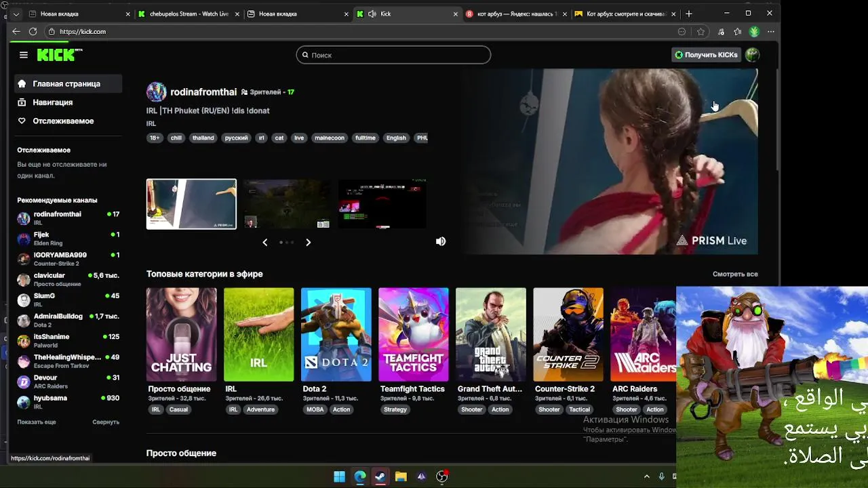Open itsShanime channel in recommended list
This screenshot has height=488, width=868.
pos(68,340)
